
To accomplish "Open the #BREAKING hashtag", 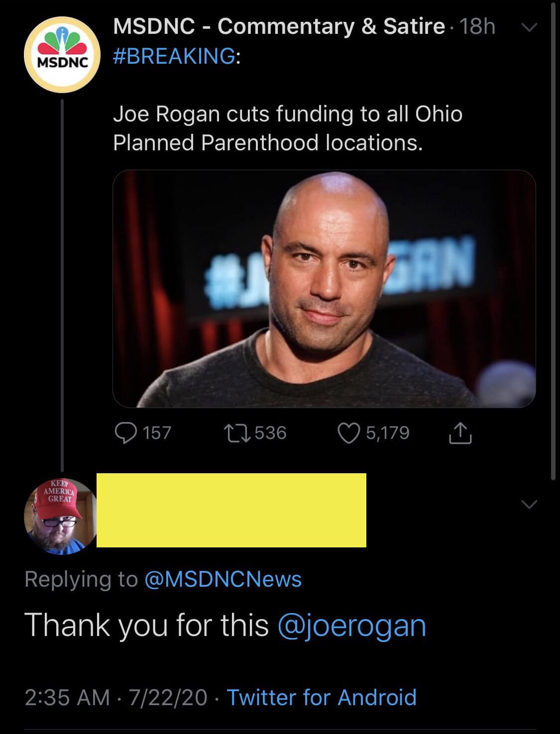I will pyautogui.click(x=174, y=56).
